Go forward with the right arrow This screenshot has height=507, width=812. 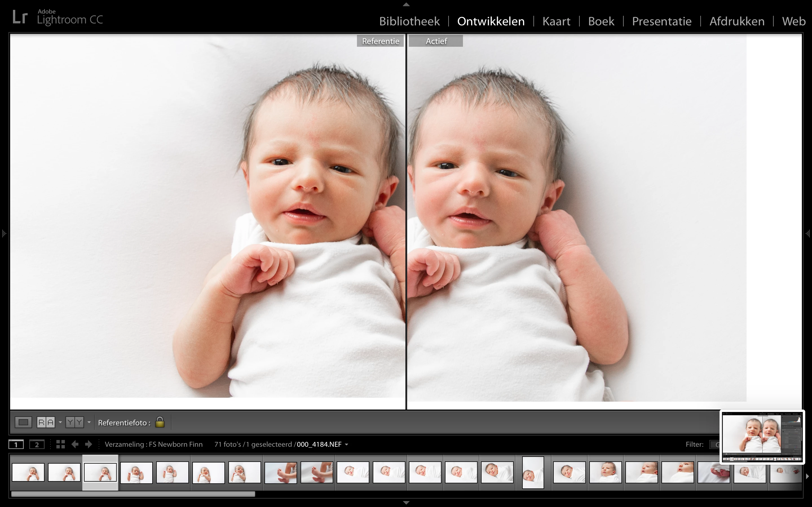click(89, 444)
